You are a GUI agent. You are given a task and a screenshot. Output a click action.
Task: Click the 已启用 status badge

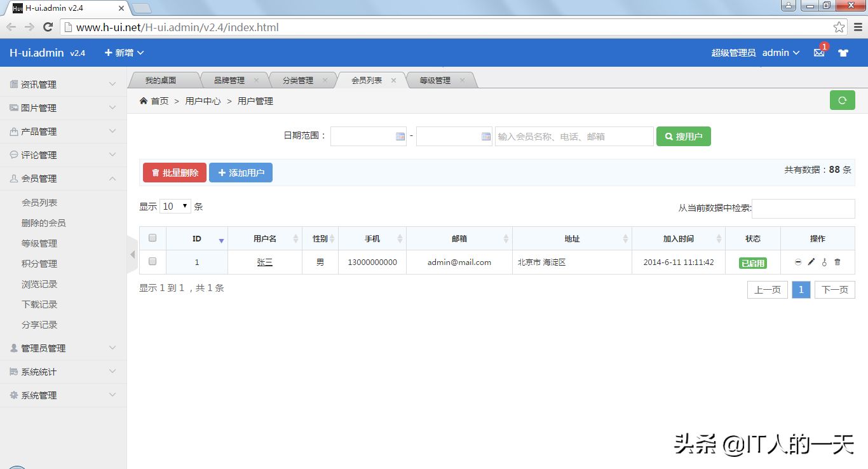point(753,263)
